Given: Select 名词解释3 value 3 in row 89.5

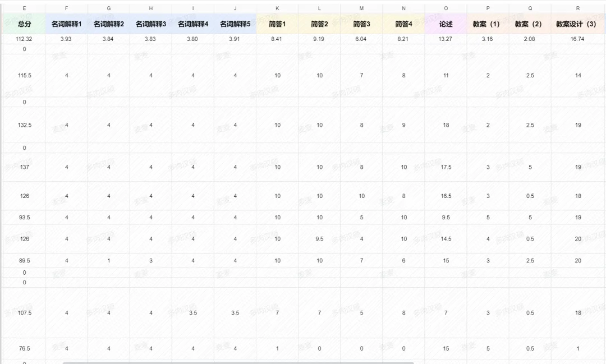Looking at the screenshot, I should pos(151,261).
